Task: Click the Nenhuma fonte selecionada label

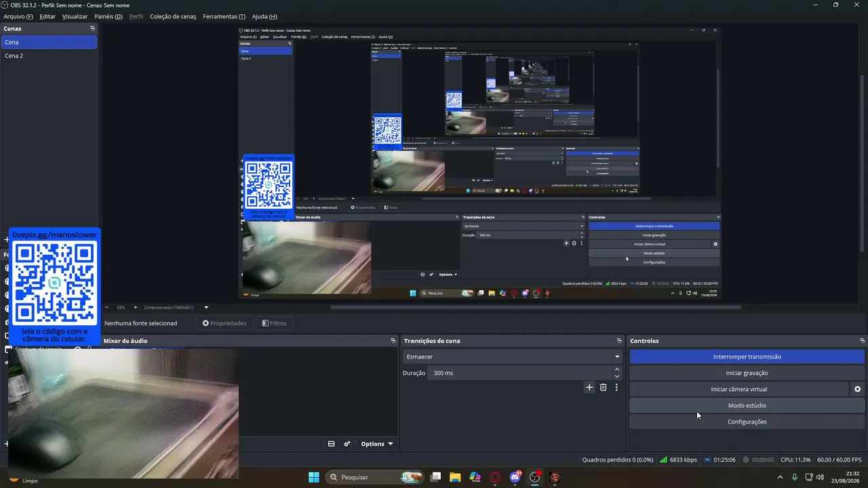Action: 140,323
